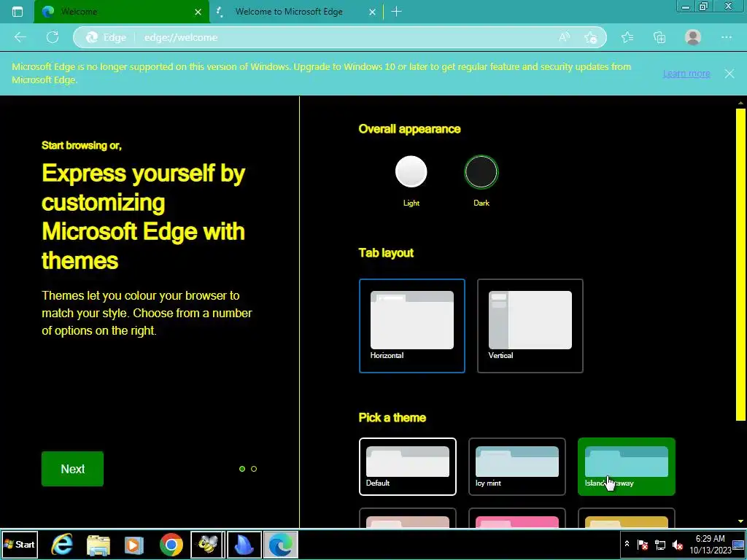Go back with the back arrow

click(20, 37)
